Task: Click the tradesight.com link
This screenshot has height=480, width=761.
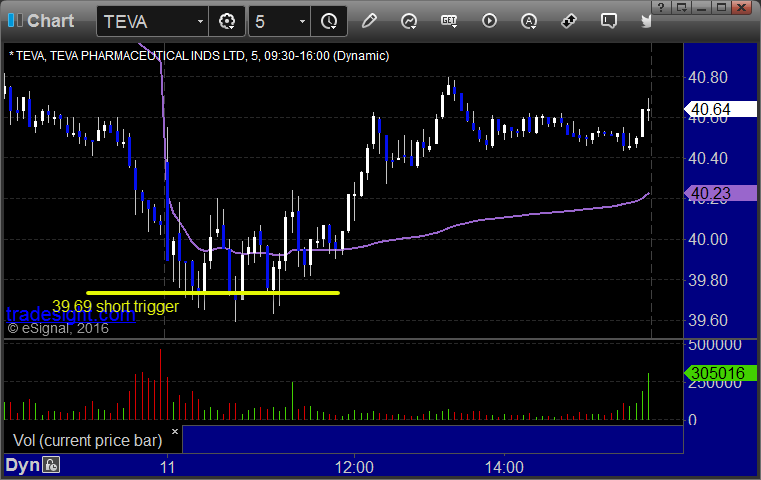Action: pyautogui.click(x=70, y=315)
